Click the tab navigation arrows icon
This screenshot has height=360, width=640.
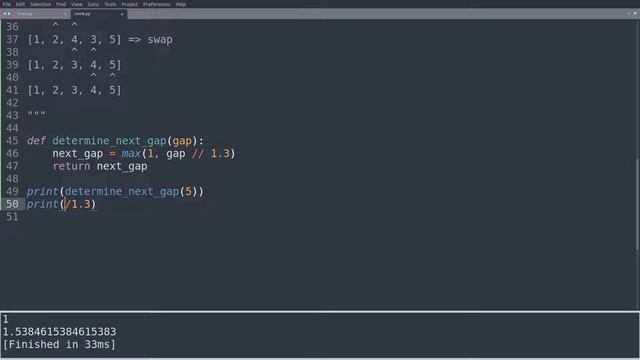(7, 14)
